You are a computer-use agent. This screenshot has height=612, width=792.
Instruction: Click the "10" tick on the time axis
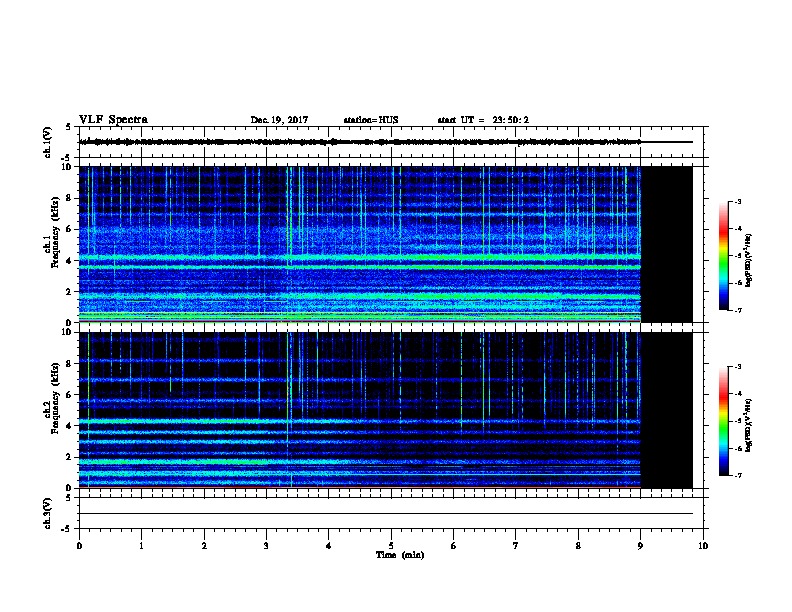coord(703,546)
